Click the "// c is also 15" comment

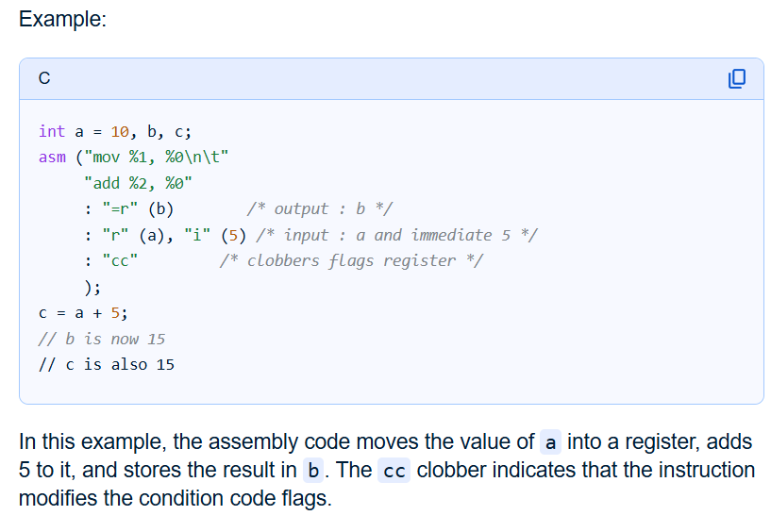(106, 364)
